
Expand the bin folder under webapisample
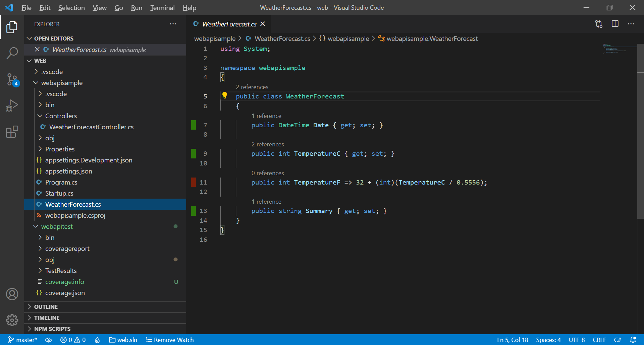tap(105, 105)
